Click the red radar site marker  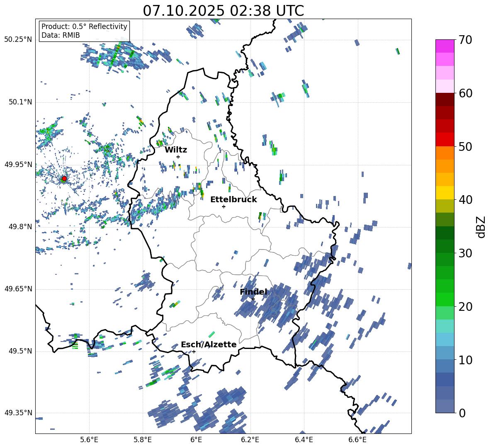(x=64, y=179)
